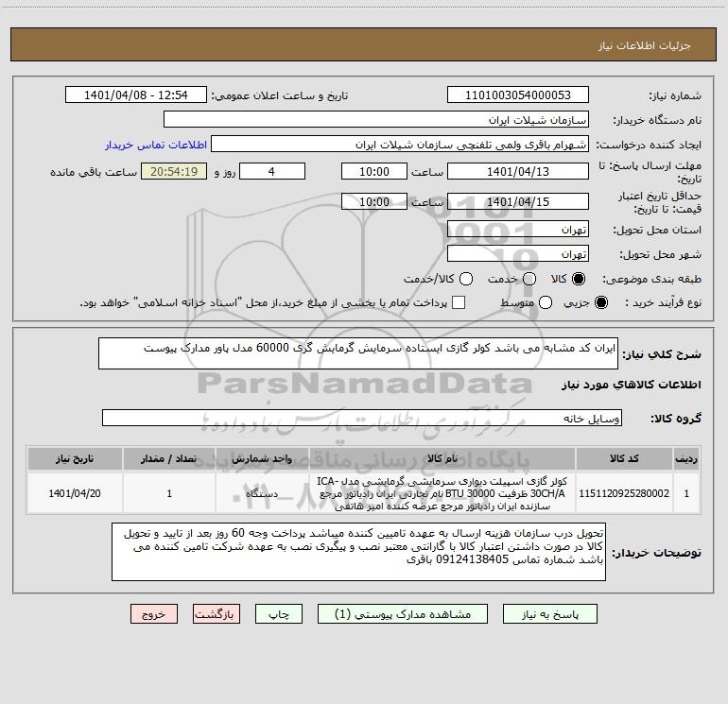Choose the جزیی purchase type radio
The width and height of the screenshot is (728, 704).
pos(600,302)
